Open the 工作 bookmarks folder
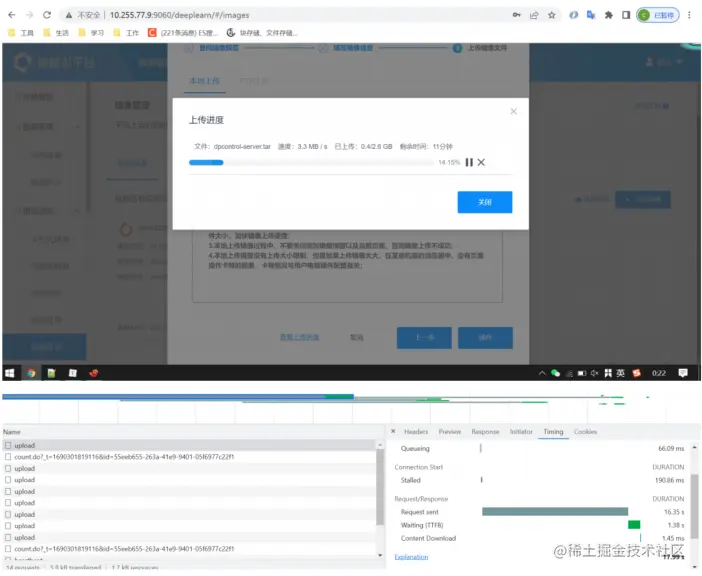 pyautogui.click(x=126, y=33)
